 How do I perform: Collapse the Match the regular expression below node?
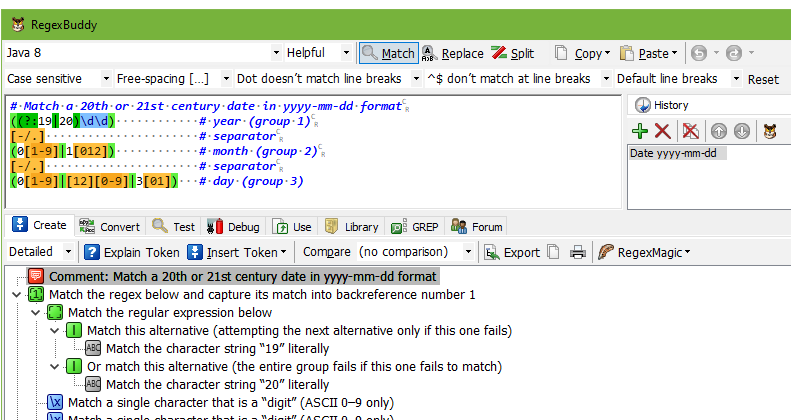tap(35, 313)
